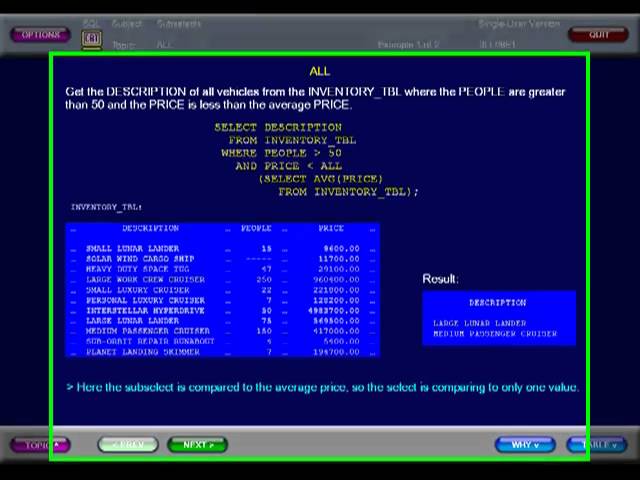
Task: Click the Subselects subject value
Action: pos(179,24)
